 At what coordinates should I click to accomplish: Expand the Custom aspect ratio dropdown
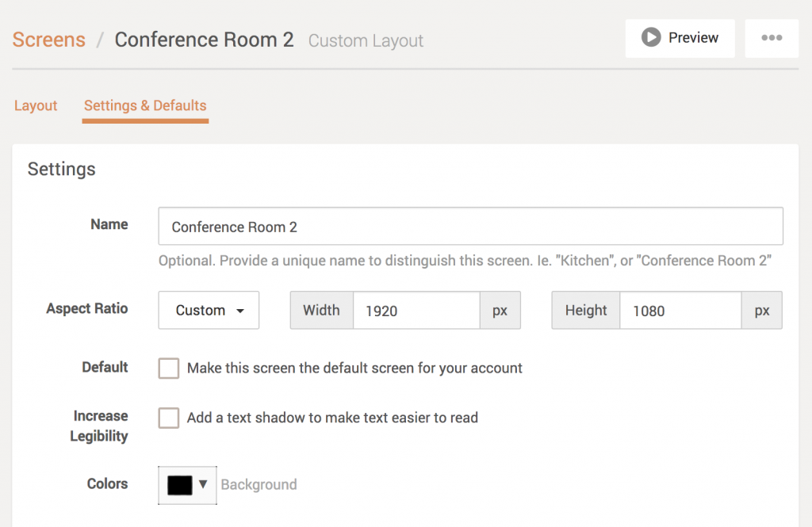click(209, 310)
